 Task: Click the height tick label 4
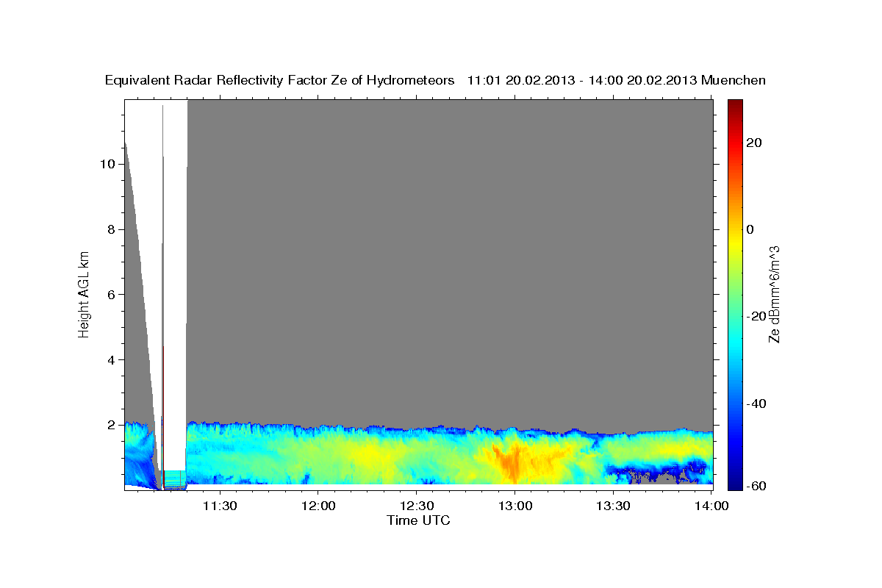pos(110,360)
